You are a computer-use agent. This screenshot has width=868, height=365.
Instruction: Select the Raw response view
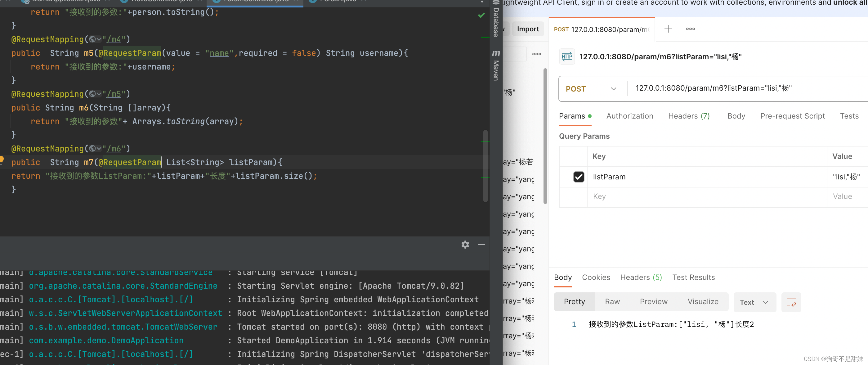(x=612, y=302)
